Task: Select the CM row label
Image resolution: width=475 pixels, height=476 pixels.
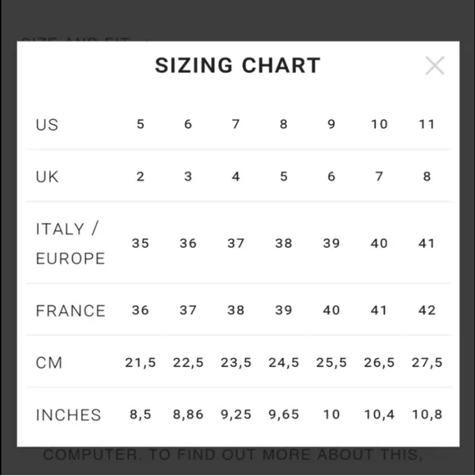Action: 49,363
